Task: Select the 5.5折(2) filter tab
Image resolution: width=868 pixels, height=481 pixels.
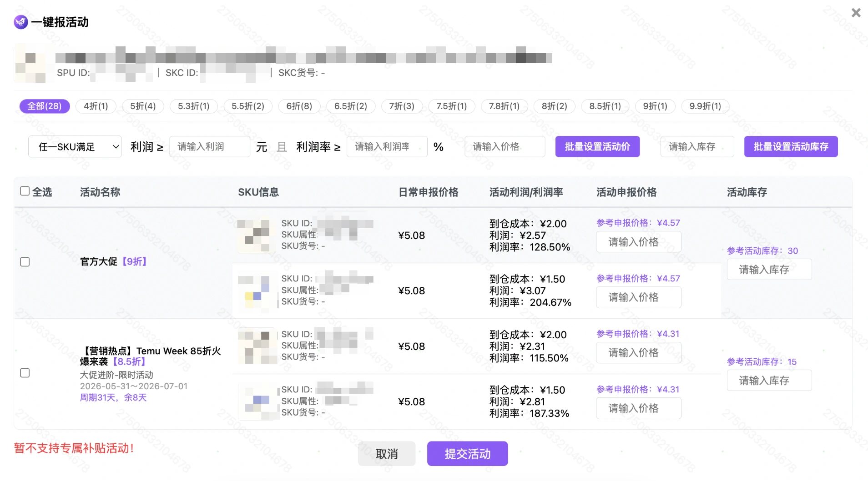Action: (x=248, y=106)
